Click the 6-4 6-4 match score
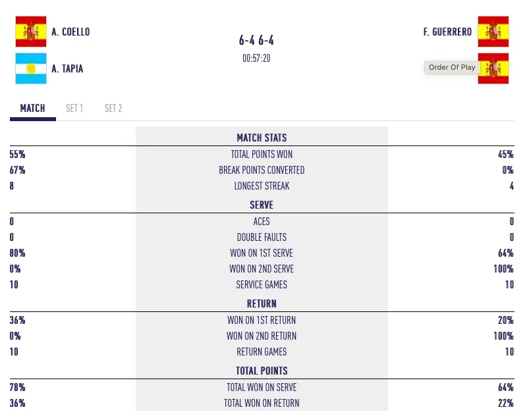 (x=256, y=41)
